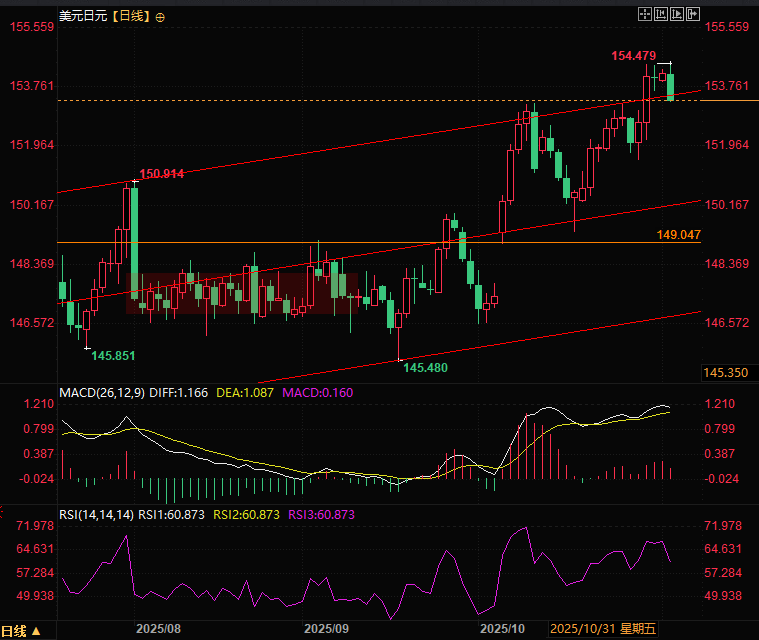Viewport: 759px width, 640px height.
Task: Click the 145.480 low price label
Action: click(x=425, y=368)
